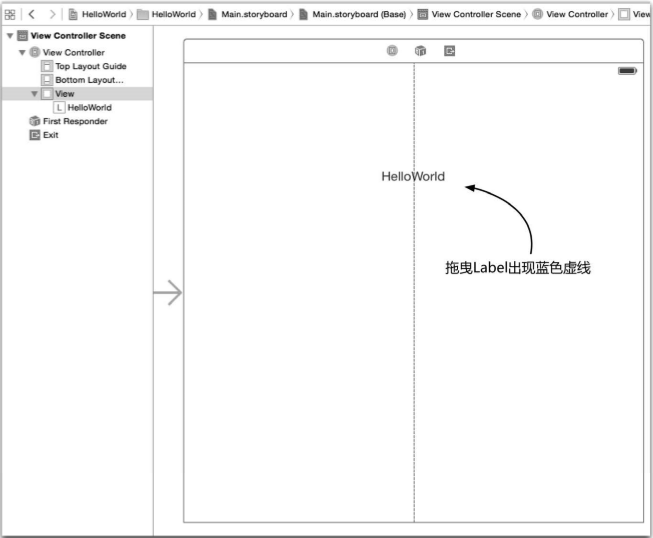The width and height of the screenshot is (653, 538).
Task: Select HelloWorld label item in outline
Action: (x=89, y=107)
